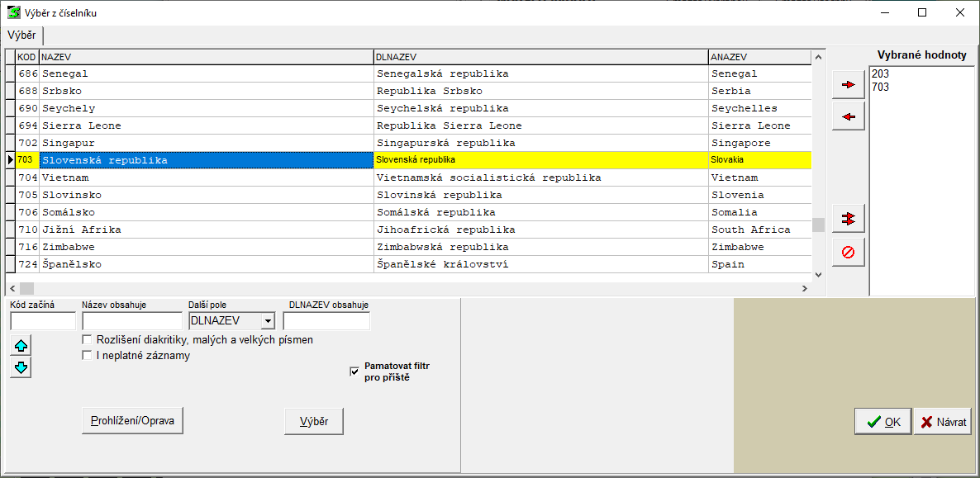Click into the 'Kód začíná' input field
The height and width of the screenshot is (478, 980).
pos(43,321)
